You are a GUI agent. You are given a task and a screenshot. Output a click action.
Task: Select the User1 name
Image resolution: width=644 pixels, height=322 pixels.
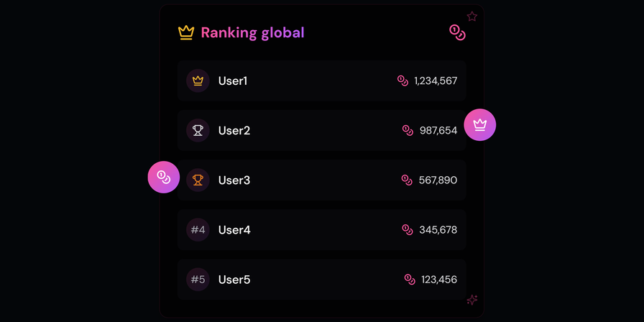pos(233,81)
